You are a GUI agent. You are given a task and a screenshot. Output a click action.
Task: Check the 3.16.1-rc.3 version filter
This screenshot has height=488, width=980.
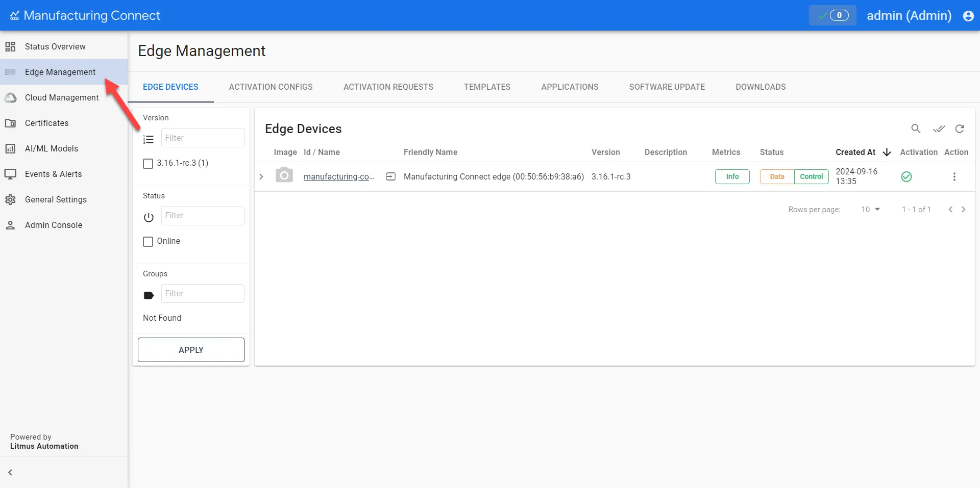[x=148, y=164]
